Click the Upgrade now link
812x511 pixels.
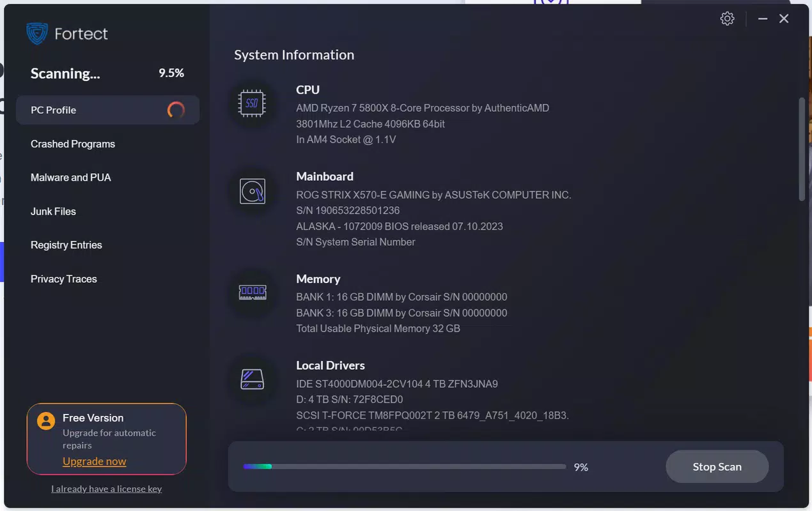[94, 461]
